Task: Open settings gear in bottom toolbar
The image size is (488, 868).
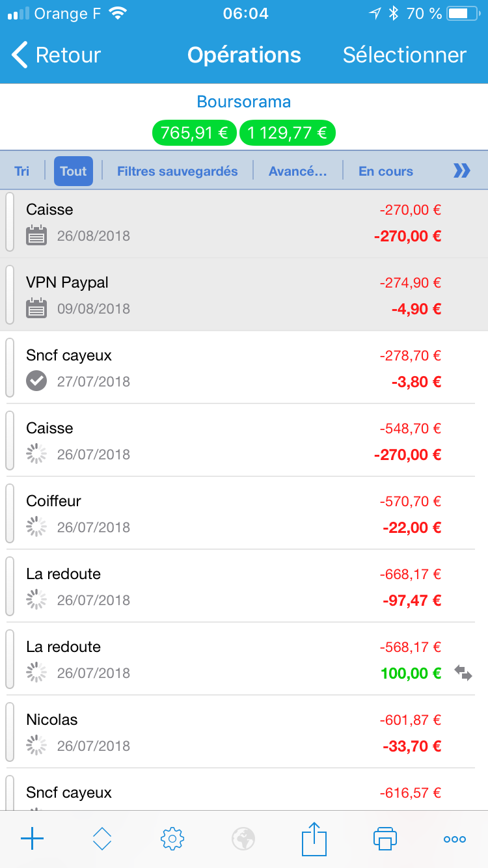Action: [x=172, y=839]
